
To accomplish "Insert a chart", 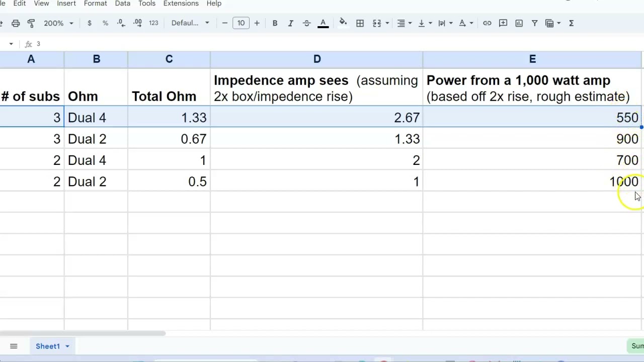I will tap(519, 23).
